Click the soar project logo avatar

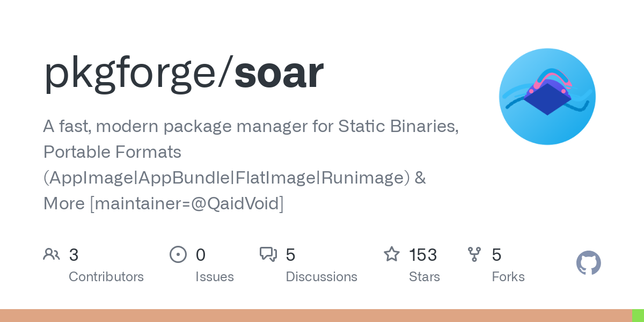[x=547, y=97]
